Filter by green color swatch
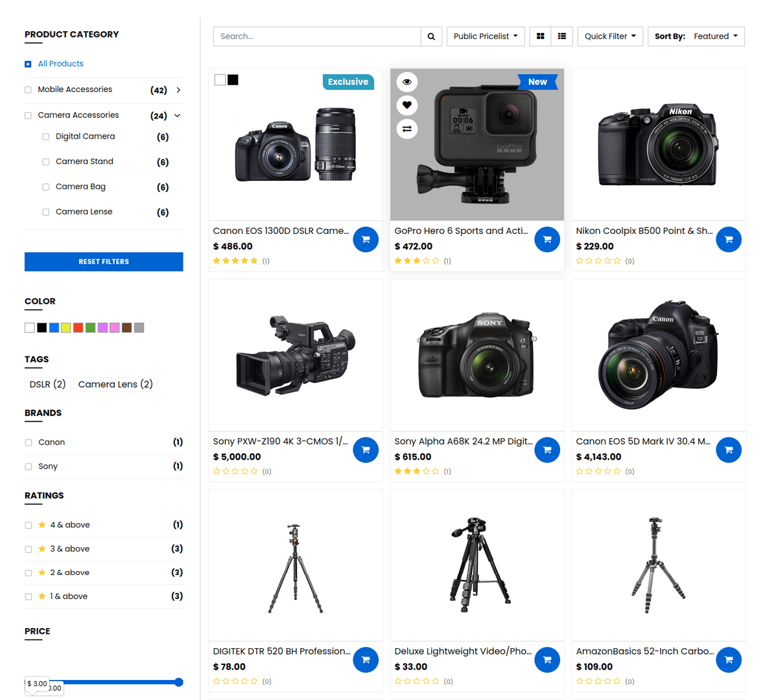 point(91,328)
